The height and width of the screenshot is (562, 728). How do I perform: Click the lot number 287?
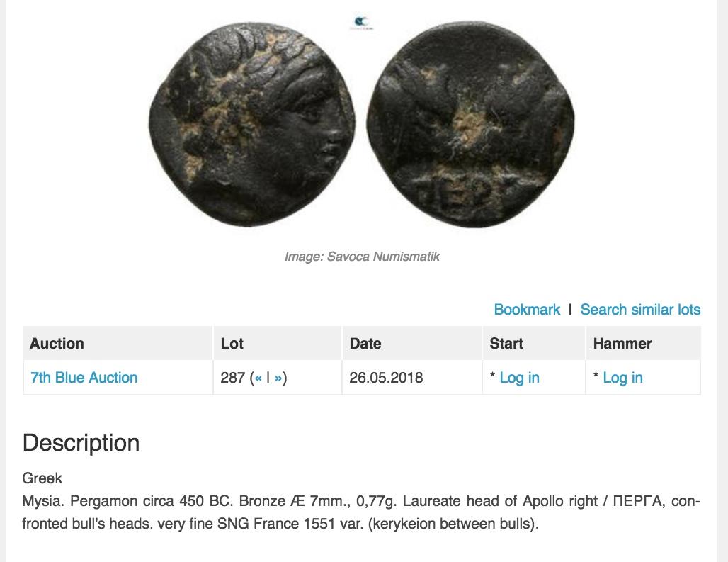[232, 378]
